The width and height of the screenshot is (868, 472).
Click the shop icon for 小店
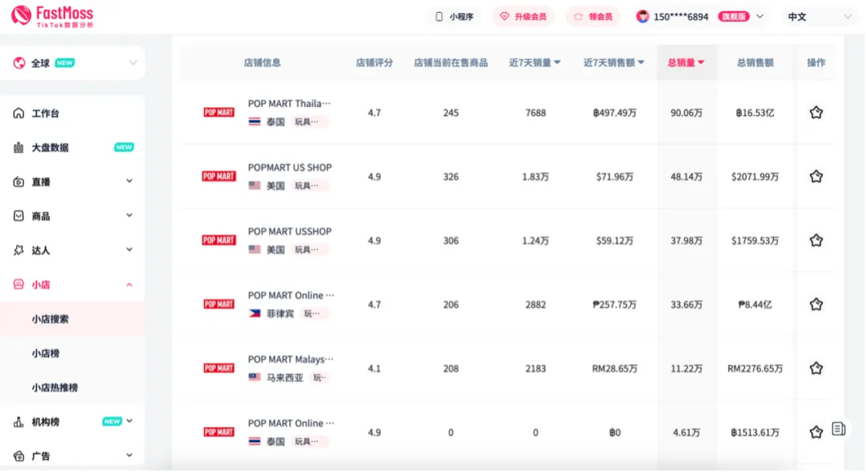point(18,285)
